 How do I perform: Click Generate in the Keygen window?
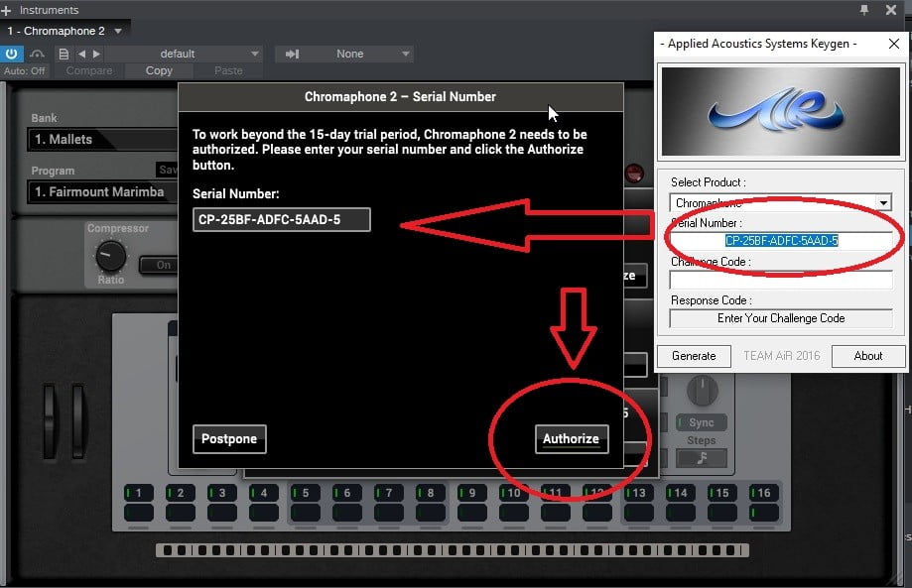694,356
